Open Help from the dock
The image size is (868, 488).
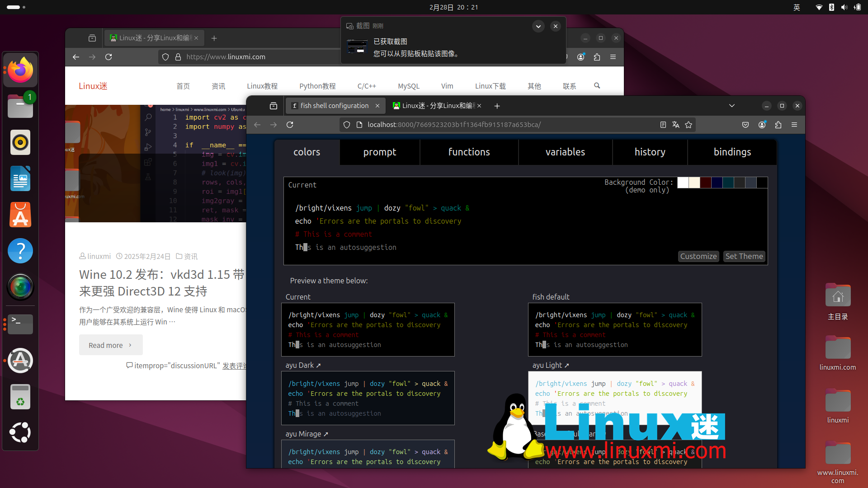20,251
